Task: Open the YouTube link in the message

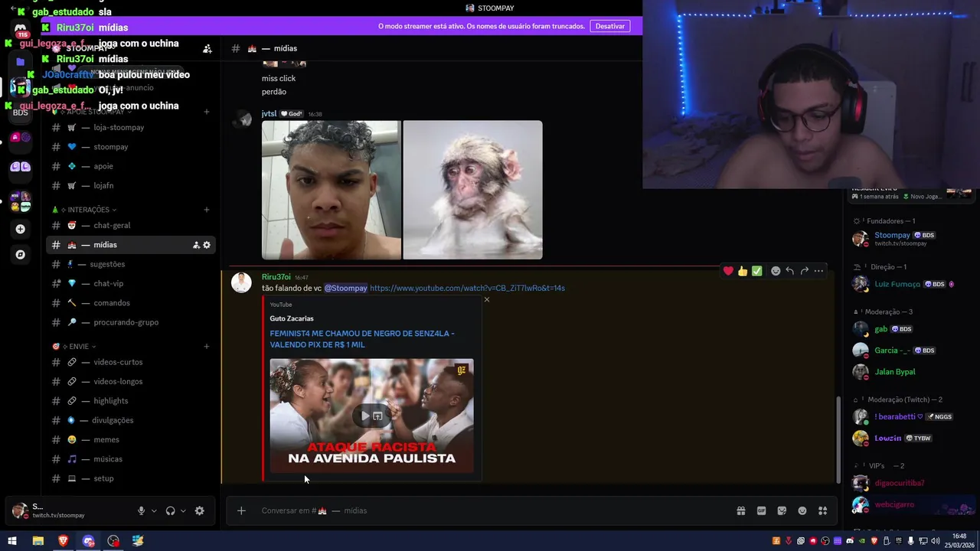Action: tap(467, 289)
